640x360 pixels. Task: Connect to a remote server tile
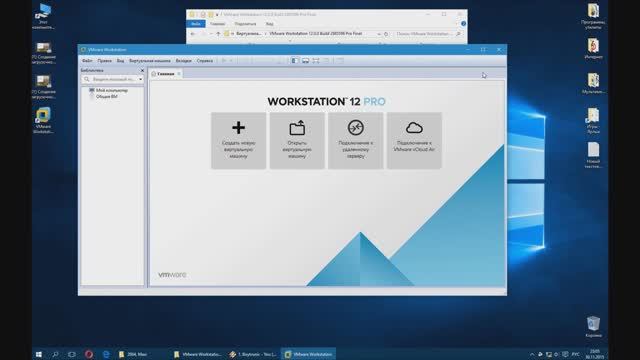(356, 140)
